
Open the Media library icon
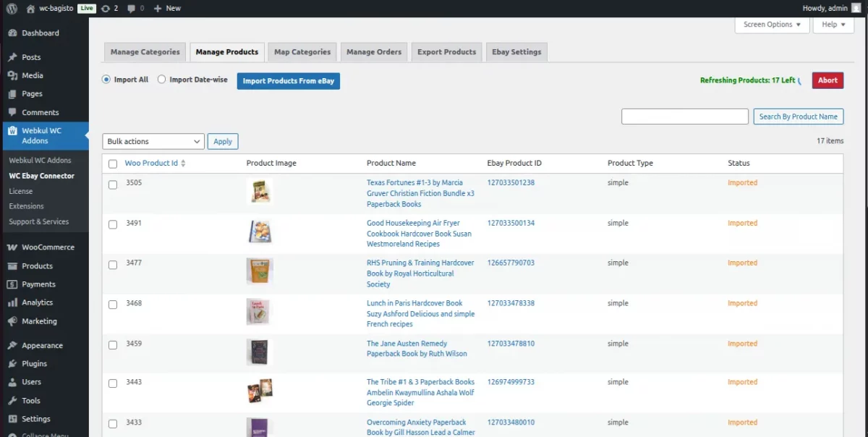point(12,75)
